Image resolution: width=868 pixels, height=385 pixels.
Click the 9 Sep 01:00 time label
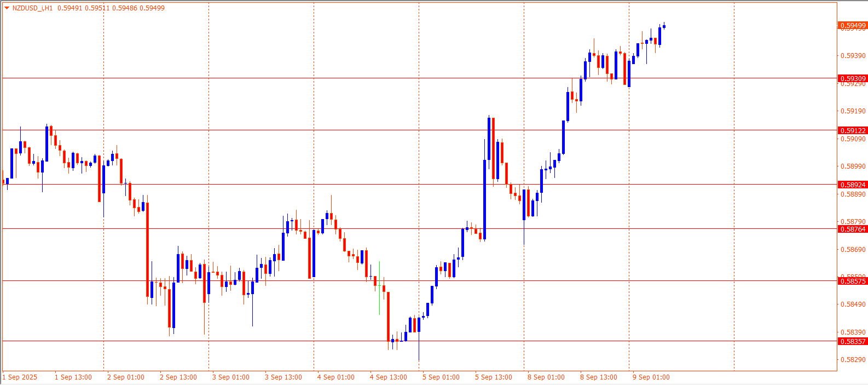[x=651, y=377]
